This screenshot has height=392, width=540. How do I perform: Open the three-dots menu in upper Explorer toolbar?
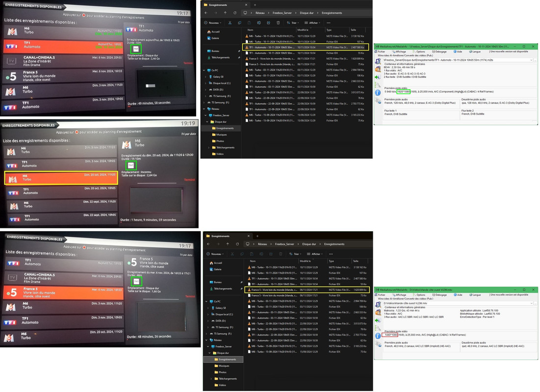[329, 23]
